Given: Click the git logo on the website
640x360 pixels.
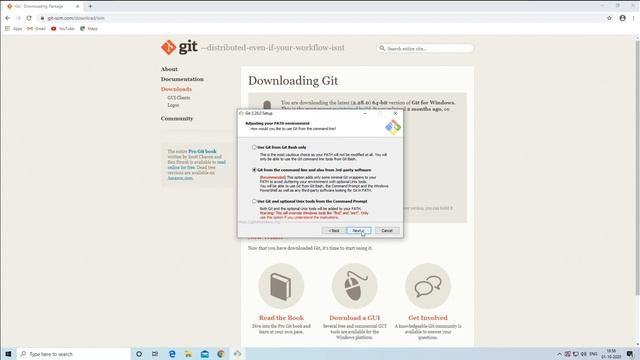Looking at the screenshot, I should click(x=179, y=47).
